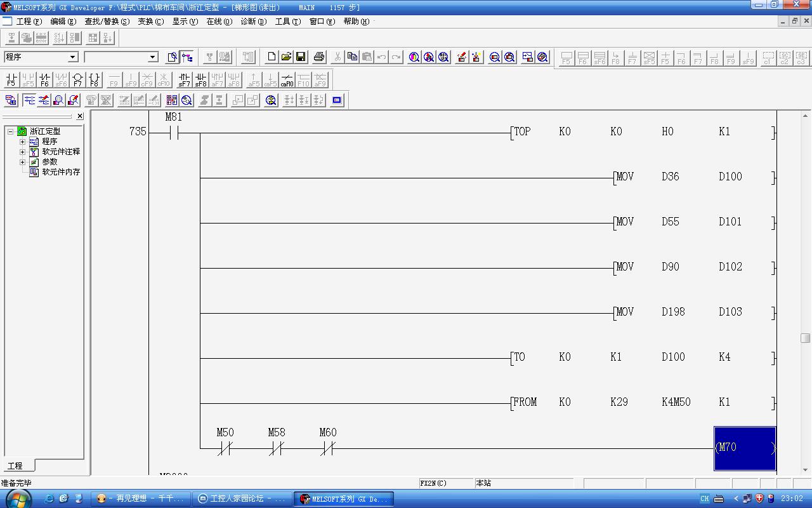Image resolution: width=812 pixels, height=508 pixels.
Task: Click the highlighted M70 output coil
Action: pos(744,448)
